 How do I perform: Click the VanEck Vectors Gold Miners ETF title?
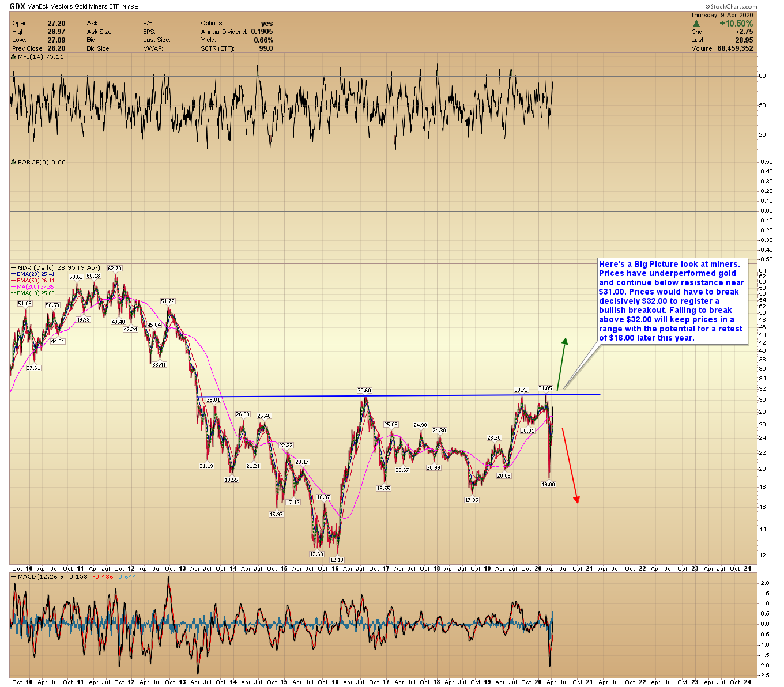pos(73,7)
